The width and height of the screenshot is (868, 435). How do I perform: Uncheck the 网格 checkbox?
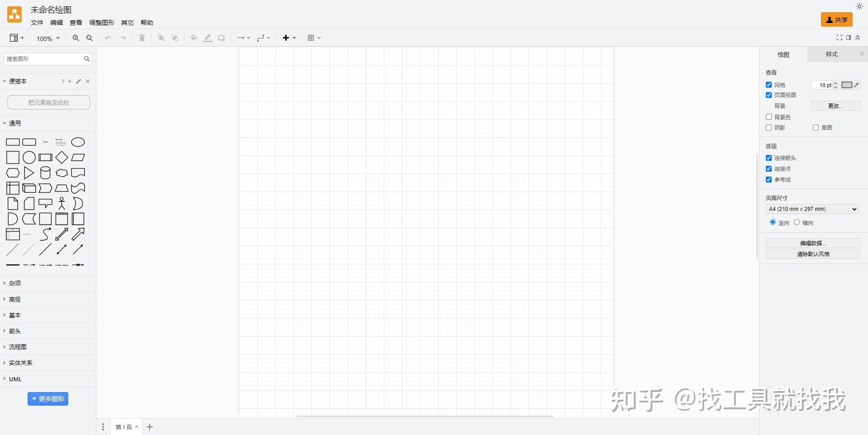coord(769,85)
